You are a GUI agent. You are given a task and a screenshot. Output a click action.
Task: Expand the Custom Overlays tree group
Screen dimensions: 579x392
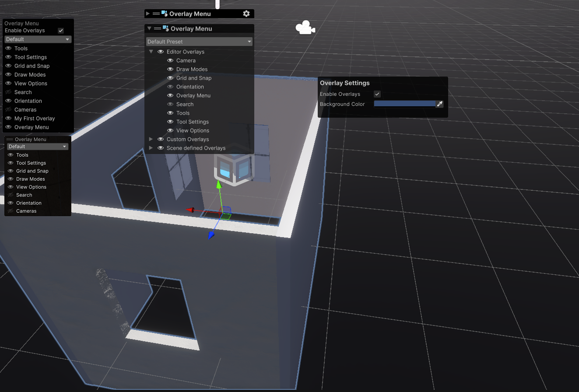[x=151, y=139]
